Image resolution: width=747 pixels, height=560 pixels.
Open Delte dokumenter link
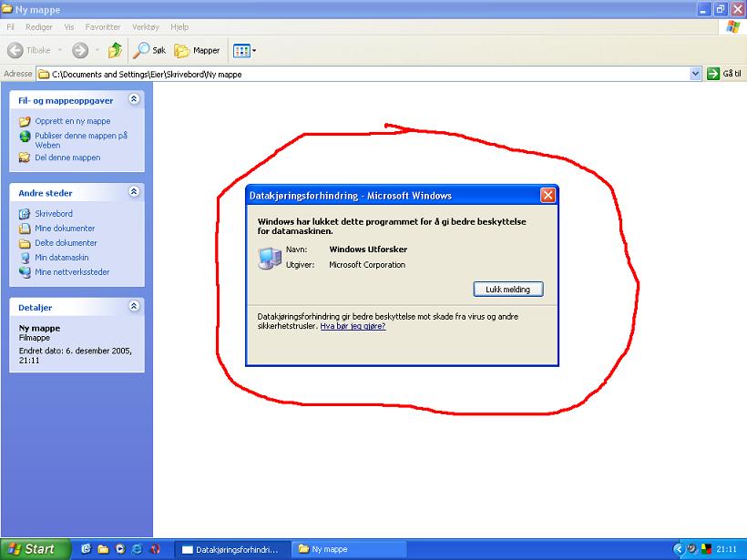pyautogui.click(x=66, y=243)
